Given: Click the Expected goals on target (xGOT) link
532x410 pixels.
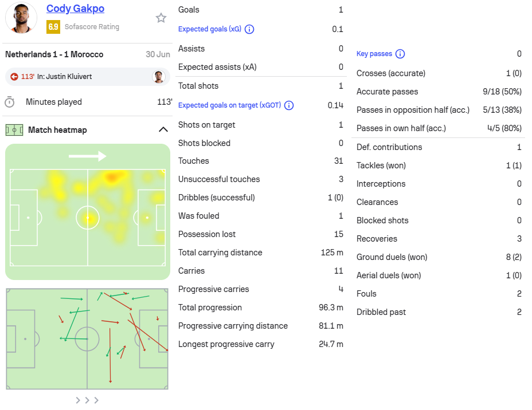Looking at the screenshot, I should (230, 105).
